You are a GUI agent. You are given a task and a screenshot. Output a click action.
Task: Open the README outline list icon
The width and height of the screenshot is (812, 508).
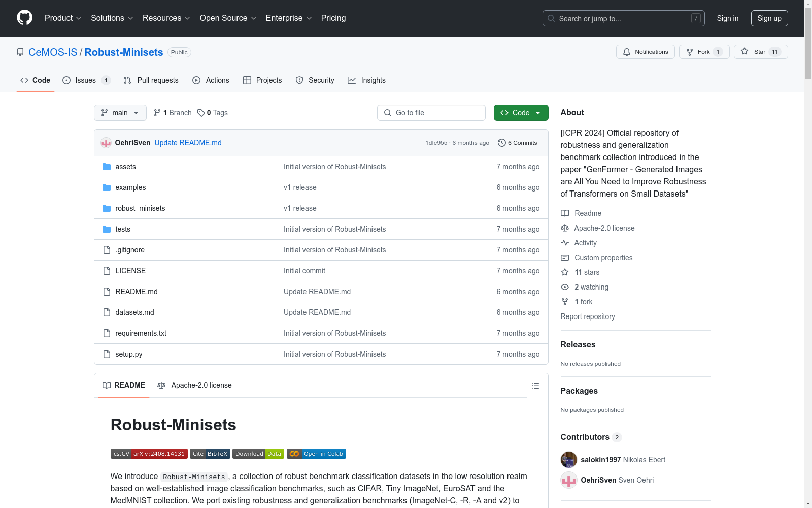click(535, 386)
